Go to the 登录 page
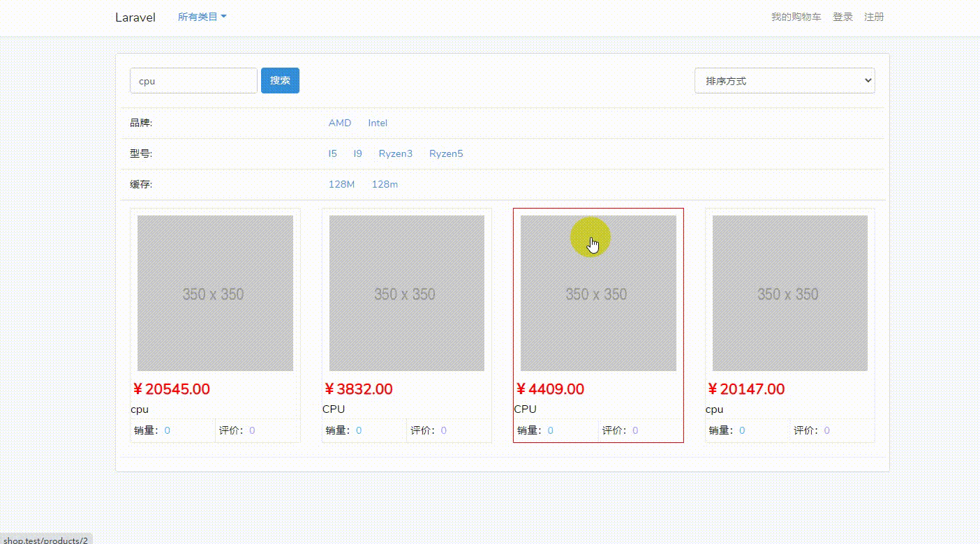Viewport: 980px width, 544px height. (x=842, y=17)
